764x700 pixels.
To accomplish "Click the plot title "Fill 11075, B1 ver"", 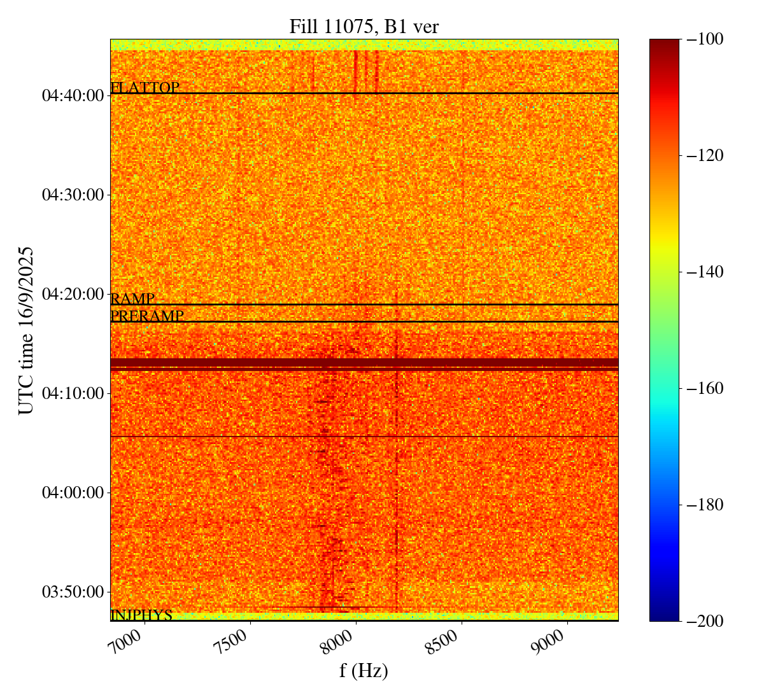I will point(364,26).
